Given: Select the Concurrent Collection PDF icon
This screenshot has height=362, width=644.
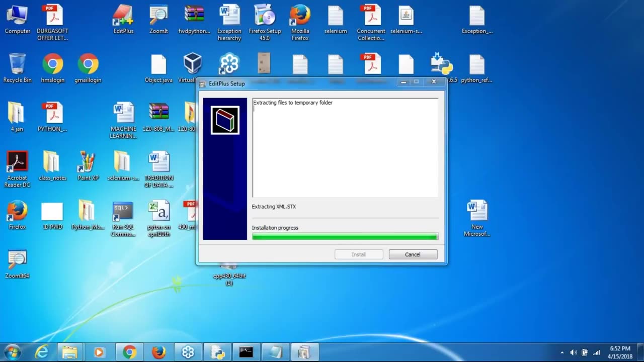Looking at the screenshot, I should pyautogui.click(x=371, y=23).
